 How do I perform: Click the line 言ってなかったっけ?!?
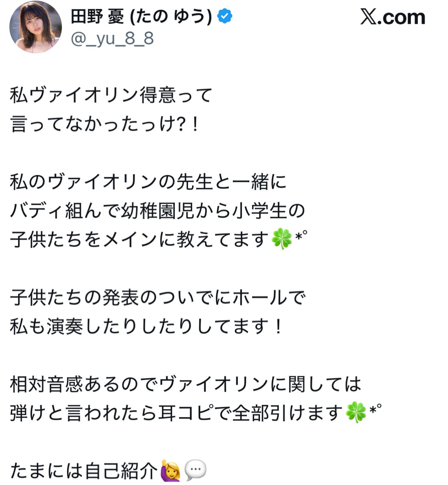[105, 124]
